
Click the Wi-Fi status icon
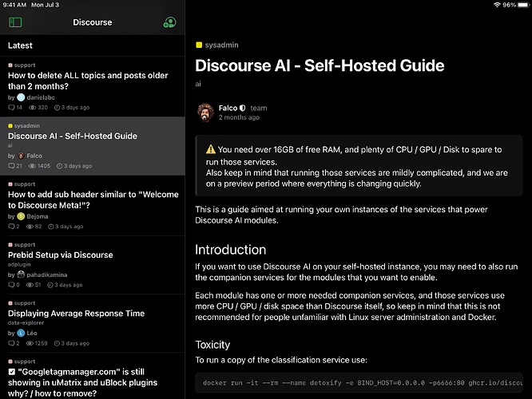(x=497, y=5)
